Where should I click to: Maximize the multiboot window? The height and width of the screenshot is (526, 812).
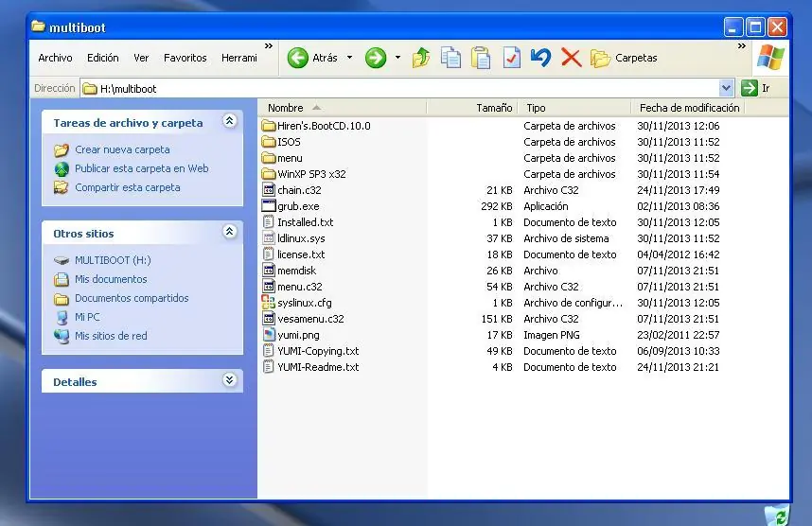tap(755, 26)
